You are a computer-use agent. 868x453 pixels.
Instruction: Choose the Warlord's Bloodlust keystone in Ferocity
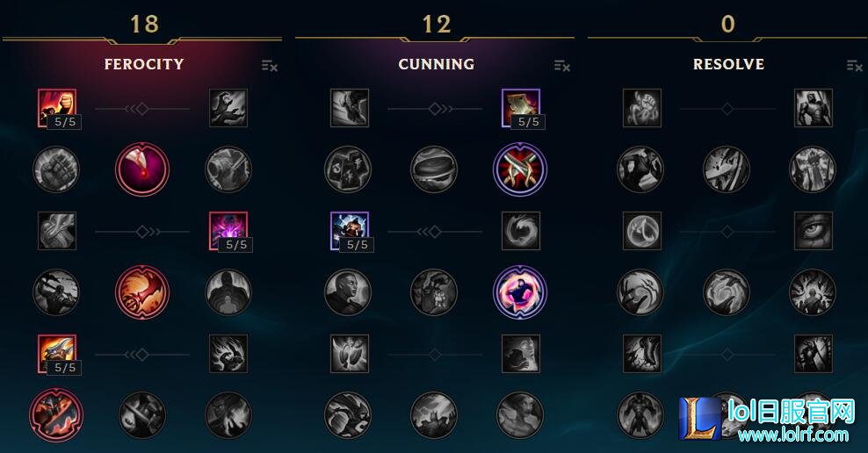point(56,415)
